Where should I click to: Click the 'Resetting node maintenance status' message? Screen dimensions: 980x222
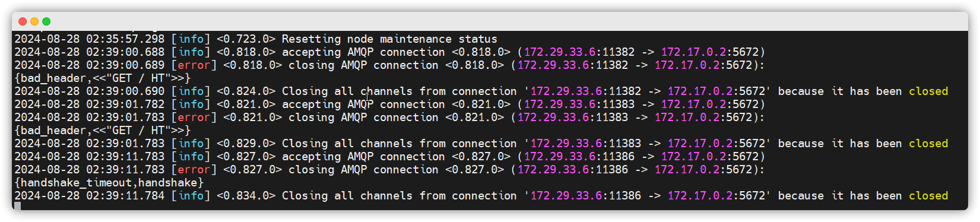click(x=389, y=39)
